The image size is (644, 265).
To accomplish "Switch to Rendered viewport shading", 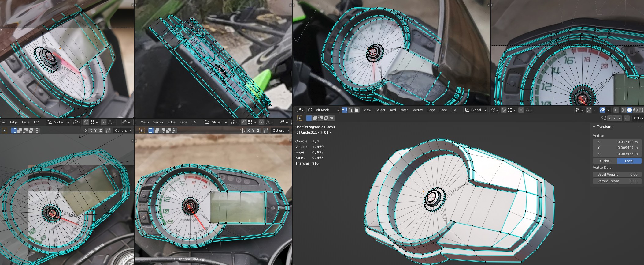I will pyautogui.click(x=641, y=110).
